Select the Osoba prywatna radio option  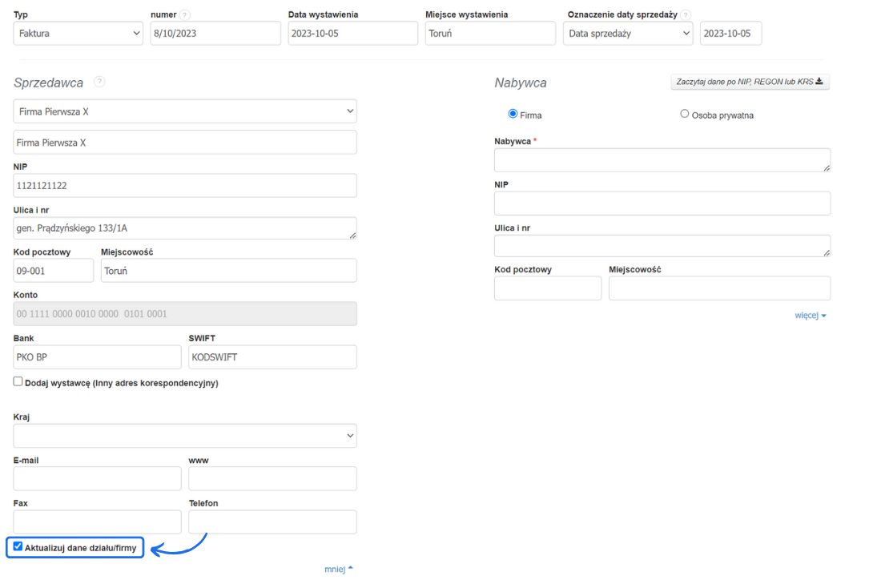685,115
